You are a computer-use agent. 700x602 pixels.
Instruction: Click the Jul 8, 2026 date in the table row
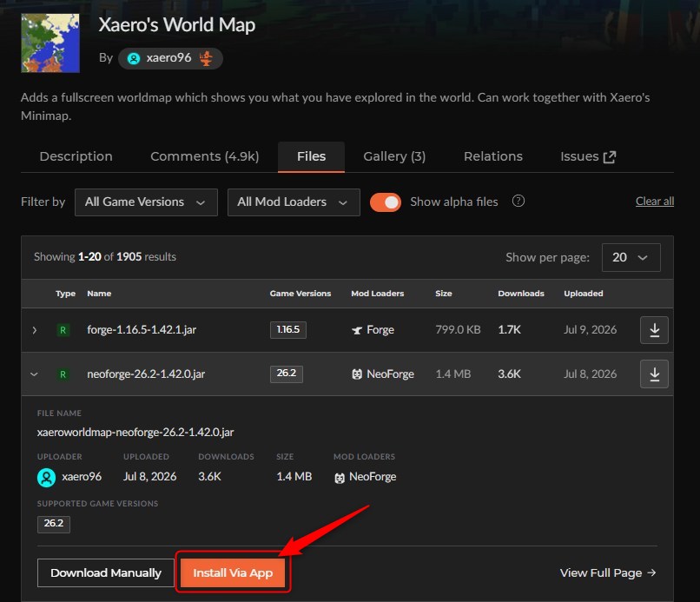pos(591,374)
